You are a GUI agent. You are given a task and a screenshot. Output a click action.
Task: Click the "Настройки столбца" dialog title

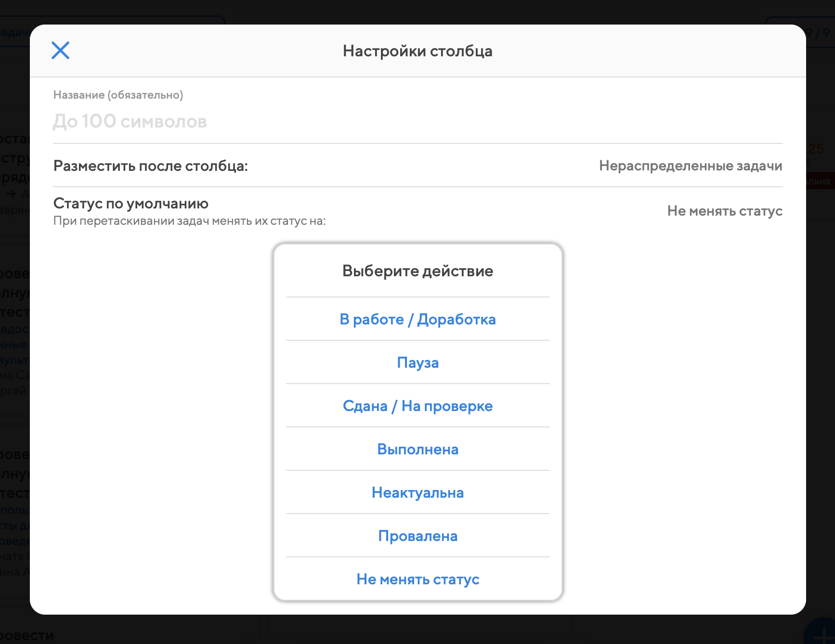point(417,51)
